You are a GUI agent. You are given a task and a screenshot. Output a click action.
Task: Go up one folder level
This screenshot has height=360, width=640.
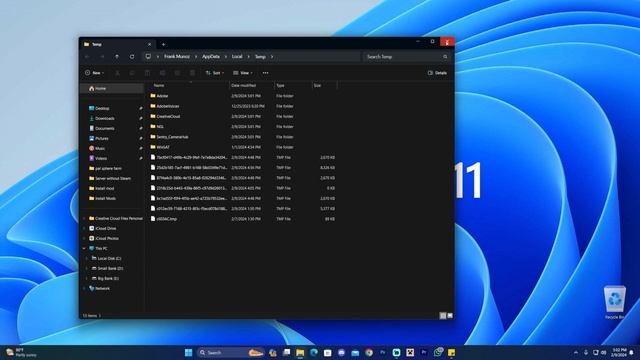click(117, 57)
